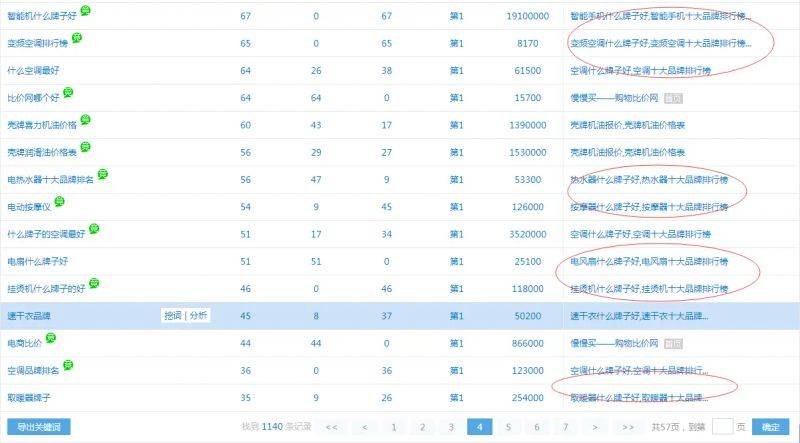Click green icon beside 壳牌润滑油价格表

(x=85, y=147)
